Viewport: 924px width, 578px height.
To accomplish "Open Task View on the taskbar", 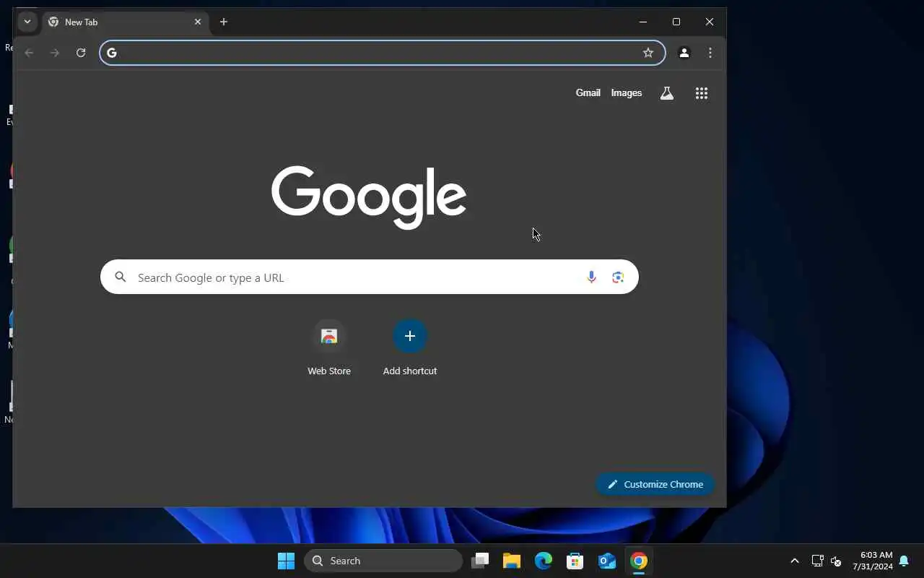I will [x=480, y=561].
